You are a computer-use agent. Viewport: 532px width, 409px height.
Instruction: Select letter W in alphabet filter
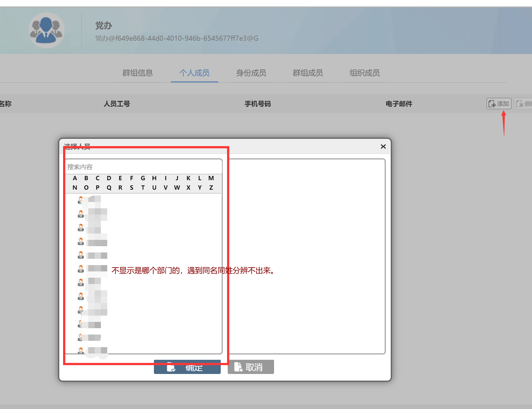pos(177,188)
